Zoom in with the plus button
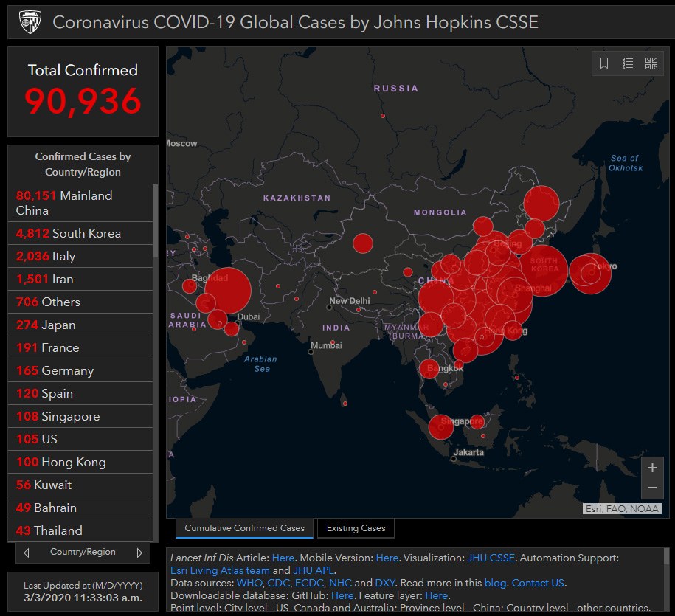The height and width of the screenshot is (616, 675). (x=652, y=468)
